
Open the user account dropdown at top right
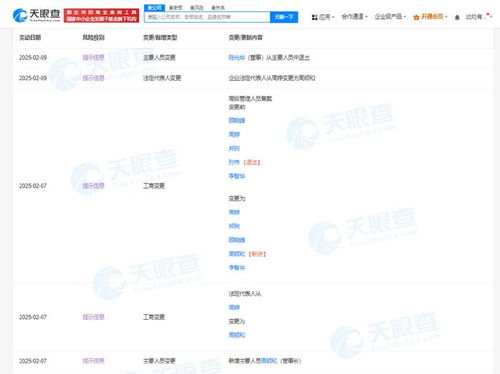pos(479,16)
